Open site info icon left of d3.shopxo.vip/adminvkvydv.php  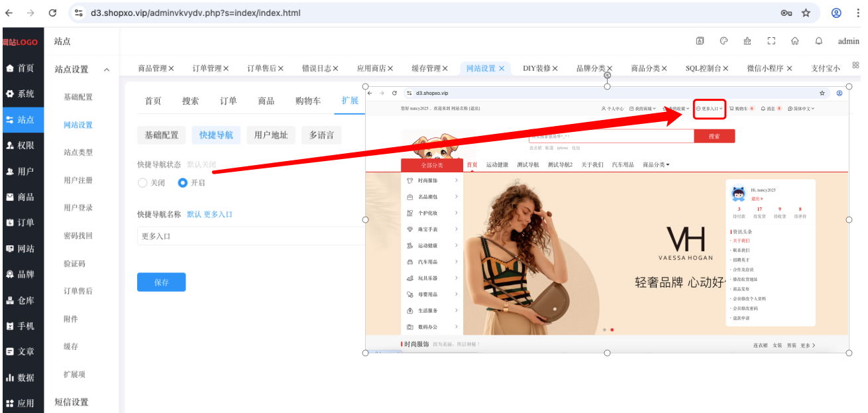(x=78, y=13)
